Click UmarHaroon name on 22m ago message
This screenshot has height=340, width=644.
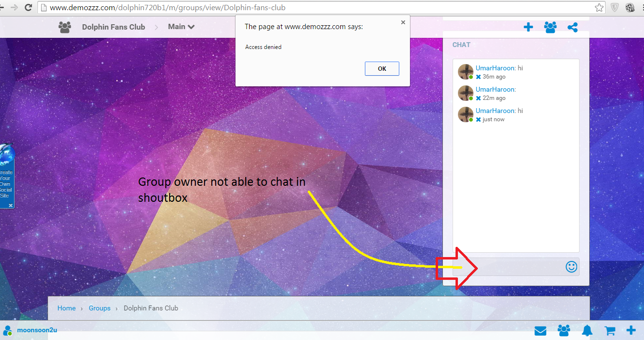(x=495, y=89)
